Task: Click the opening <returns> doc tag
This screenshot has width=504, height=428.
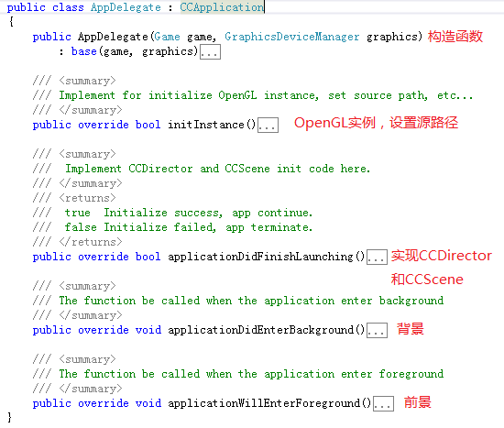Action: 87,198
